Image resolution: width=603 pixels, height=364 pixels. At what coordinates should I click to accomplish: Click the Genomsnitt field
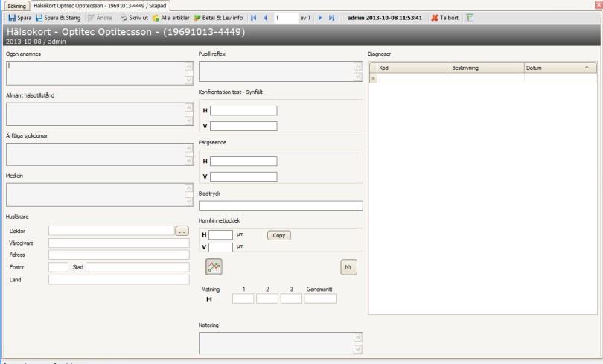(320, 298)
